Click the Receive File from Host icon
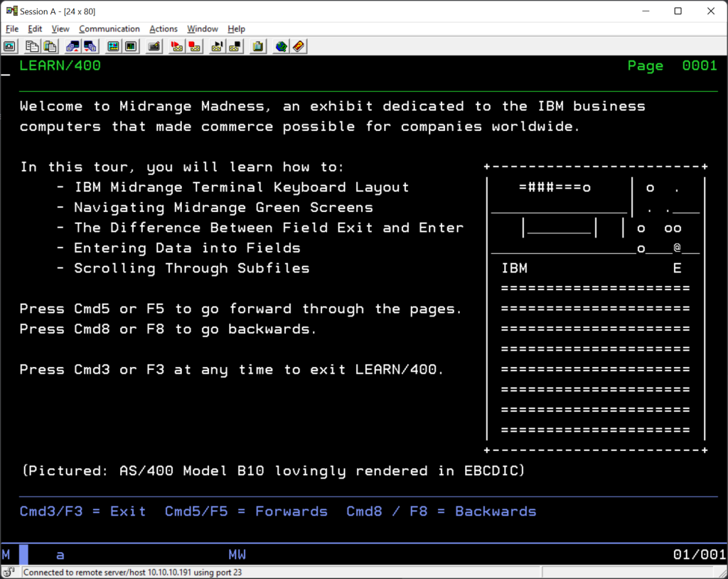 tap(90, 46)
